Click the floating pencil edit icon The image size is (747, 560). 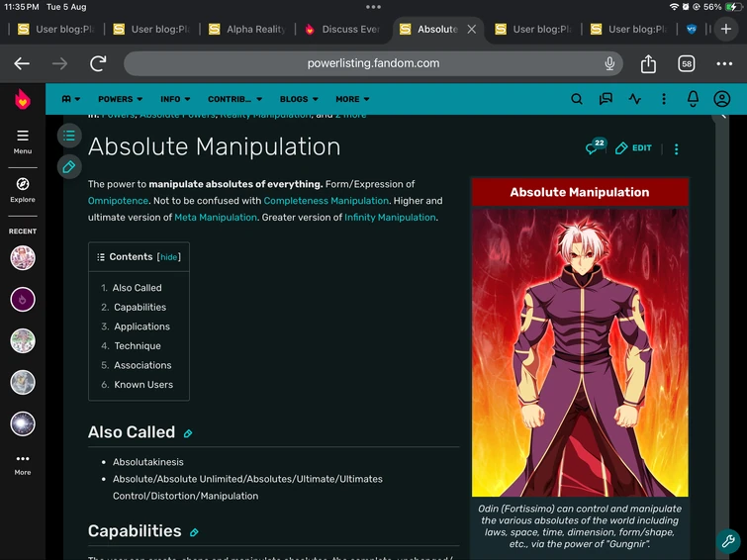69,167
